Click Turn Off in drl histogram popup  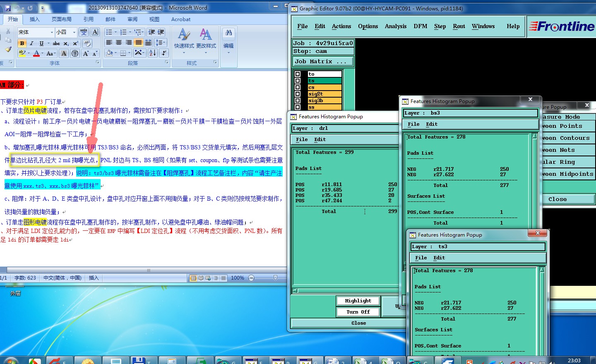coord(358,312)
